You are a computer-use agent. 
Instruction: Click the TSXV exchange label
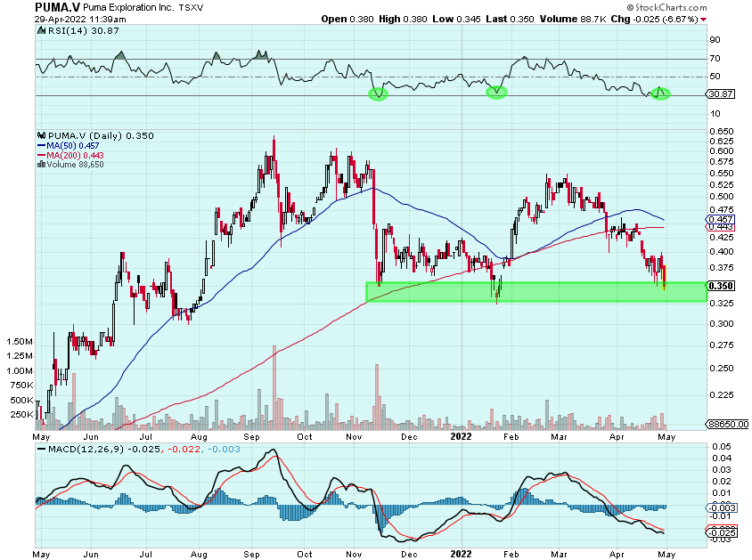pyautogui.click(x=191, y=8)
